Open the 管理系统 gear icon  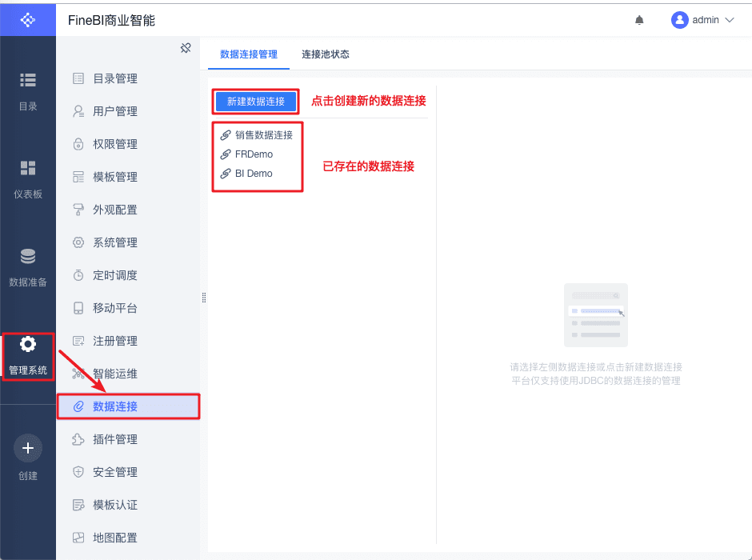[x=28, y=344]
